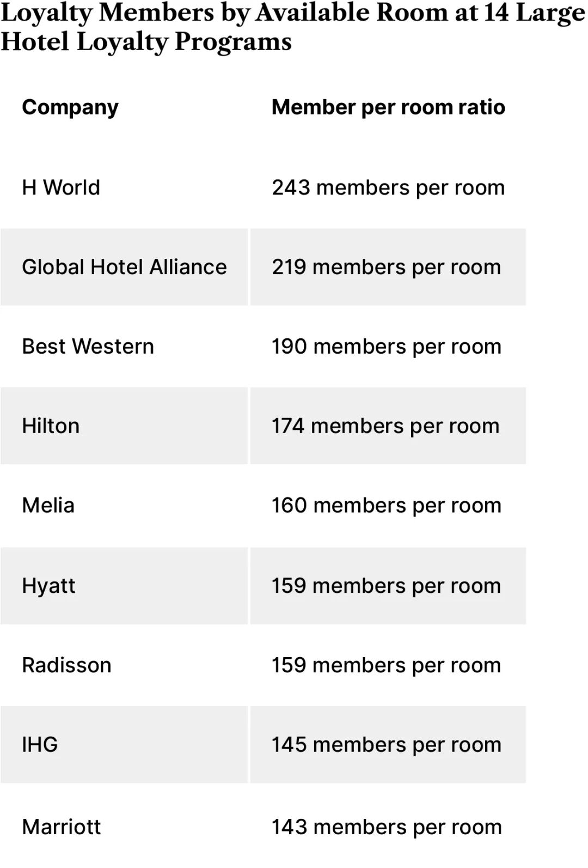Click the ratio value in Radisson's row
Viewport: 588px width, 868px height.
pos(386,665)
